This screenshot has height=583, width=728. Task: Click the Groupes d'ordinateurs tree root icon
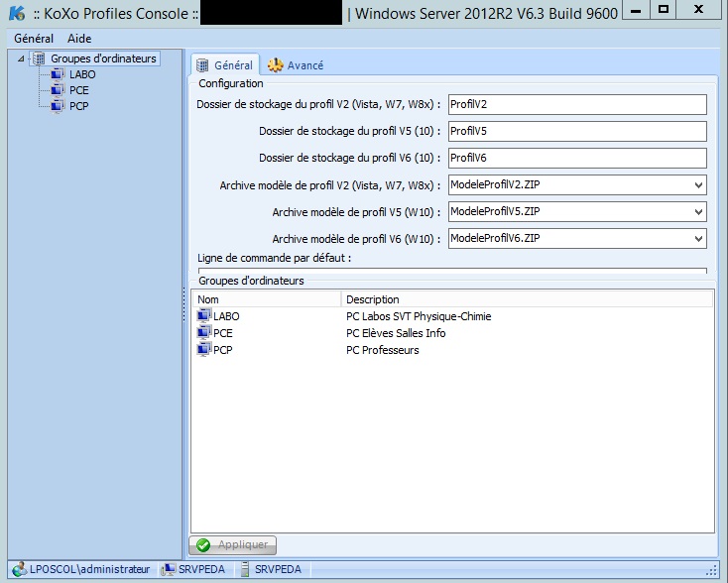(x=39, y=58)
